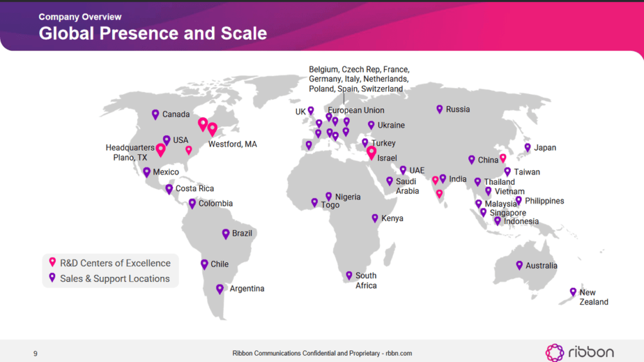
Task: Click the Japan location pin
Action: click(x=527, y=148)
